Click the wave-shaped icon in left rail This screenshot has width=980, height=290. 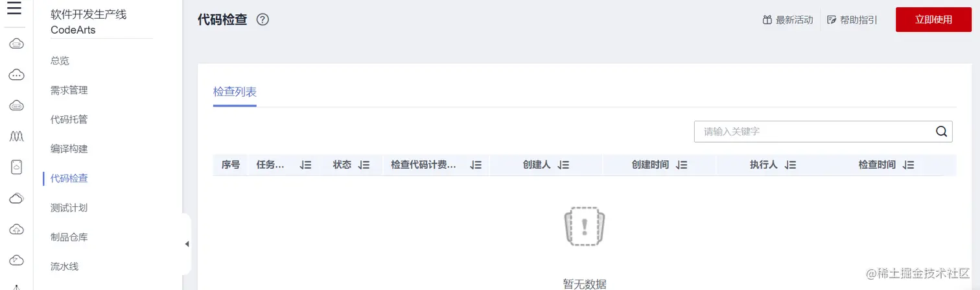pyautogui.click(x=17, y=136)
